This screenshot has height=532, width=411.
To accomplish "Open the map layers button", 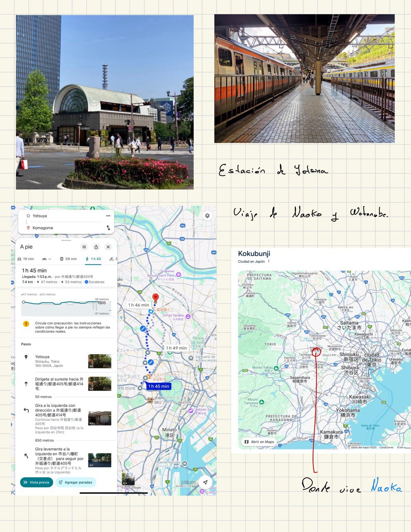I will [x=207, y=216].
